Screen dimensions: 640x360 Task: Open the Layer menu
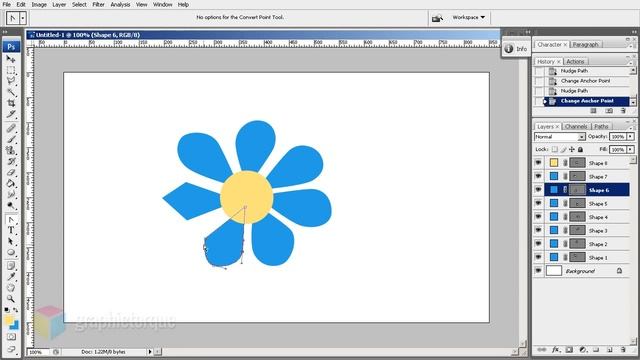pos(59,4)
